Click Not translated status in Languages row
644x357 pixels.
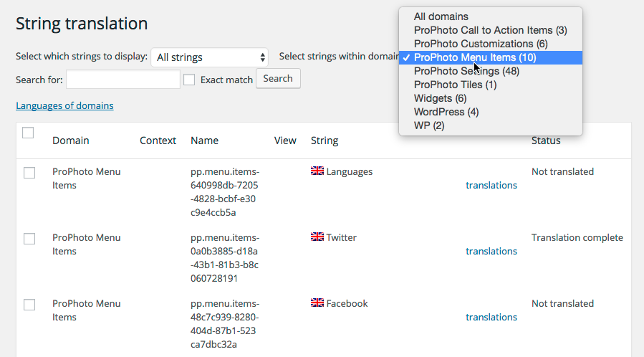coord(562,171)
